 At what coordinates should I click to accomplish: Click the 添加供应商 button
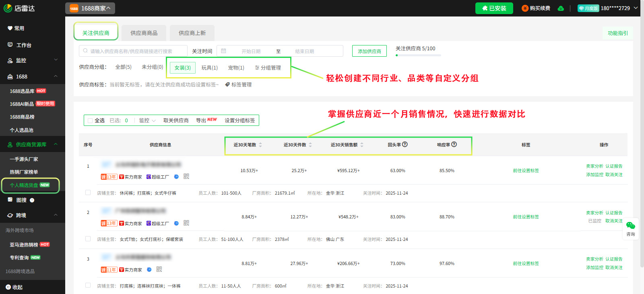369,51
